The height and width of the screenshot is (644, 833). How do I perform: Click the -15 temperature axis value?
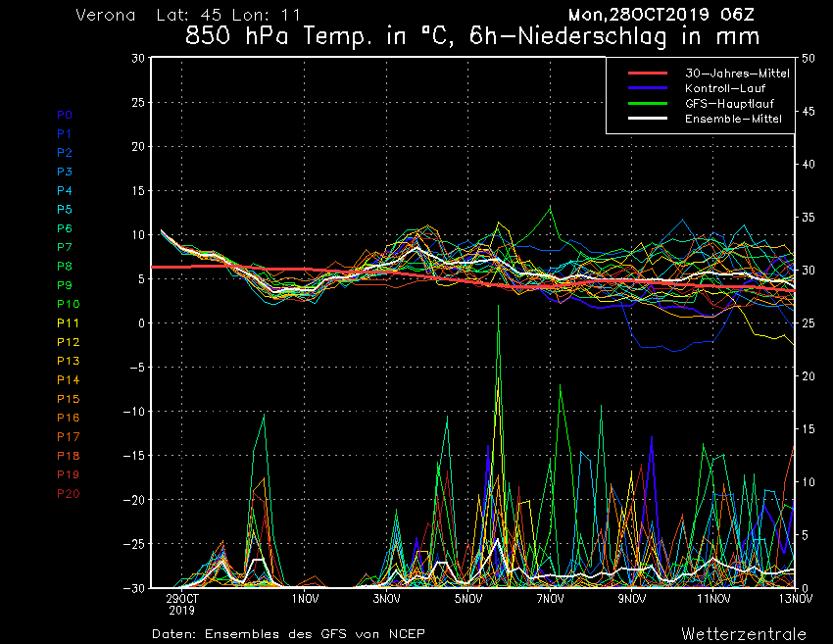point(134,456)
